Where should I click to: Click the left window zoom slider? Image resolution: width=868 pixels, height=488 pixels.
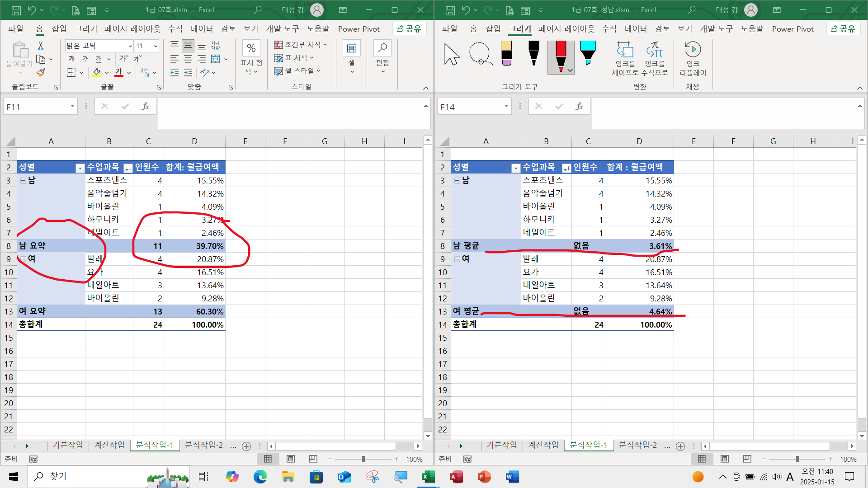coord(363,459)
